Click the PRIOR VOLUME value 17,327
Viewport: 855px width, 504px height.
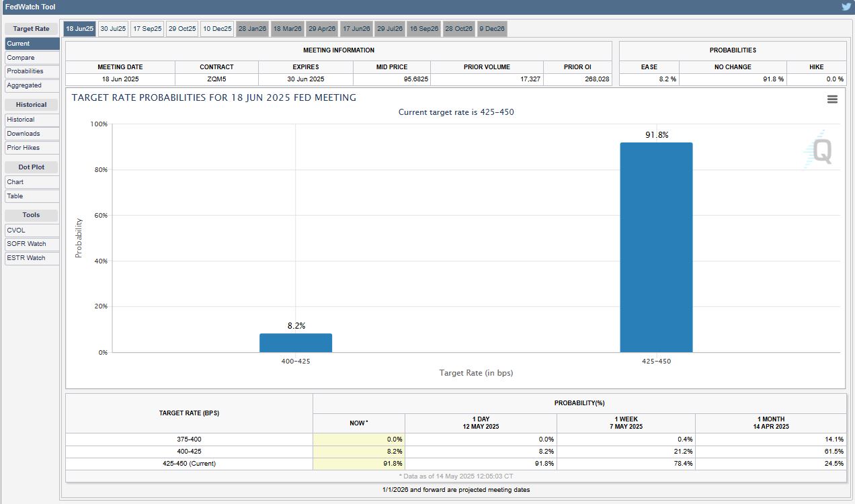pyautogui.click(x=529, y=79)
